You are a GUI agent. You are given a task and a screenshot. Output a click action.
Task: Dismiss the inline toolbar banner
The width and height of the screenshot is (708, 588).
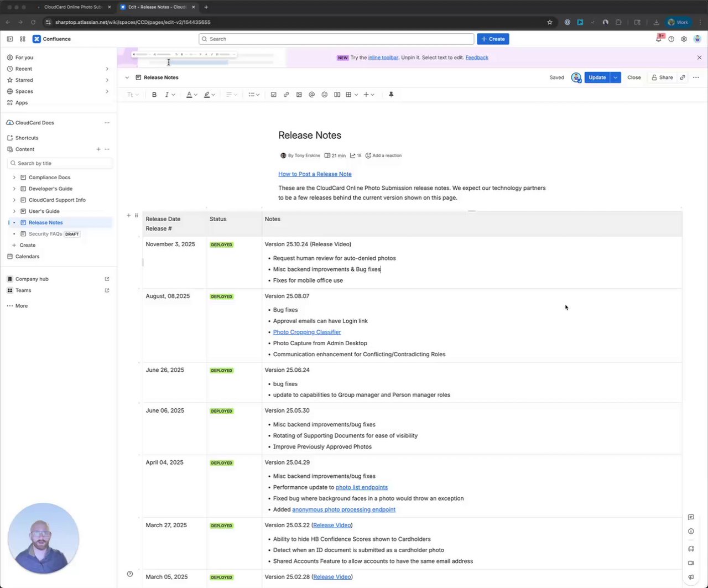[699, 58]
